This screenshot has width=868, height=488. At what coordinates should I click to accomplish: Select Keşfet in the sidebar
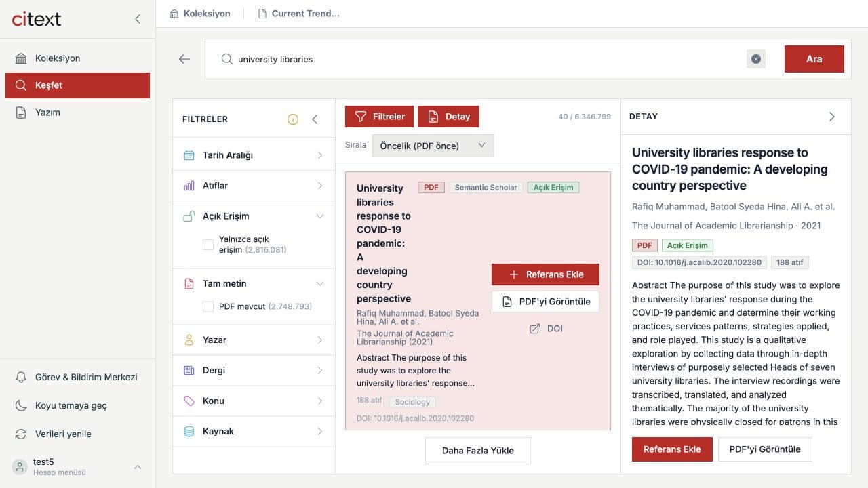pos(77,85)
